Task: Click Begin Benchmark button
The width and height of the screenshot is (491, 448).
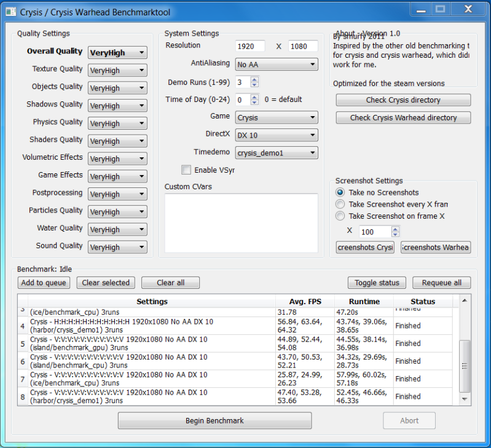Action: (214, 420)
